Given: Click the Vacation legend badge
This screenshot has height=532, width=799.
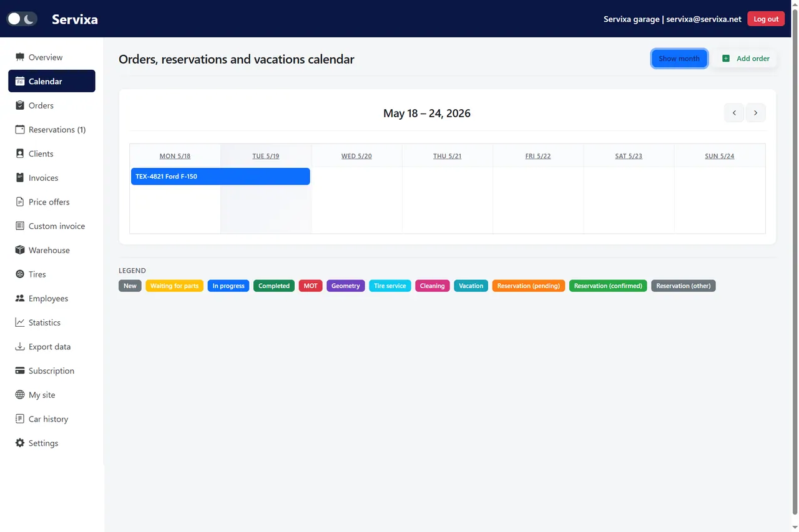Looking at the screenshot, I should pos(471,286).
